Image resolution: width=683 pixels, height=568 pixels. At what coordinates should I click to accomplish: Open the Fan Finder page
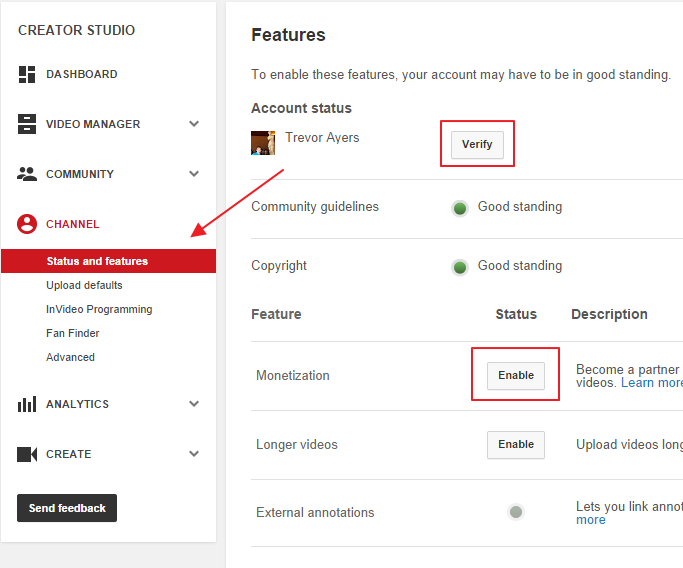[73, 333]
